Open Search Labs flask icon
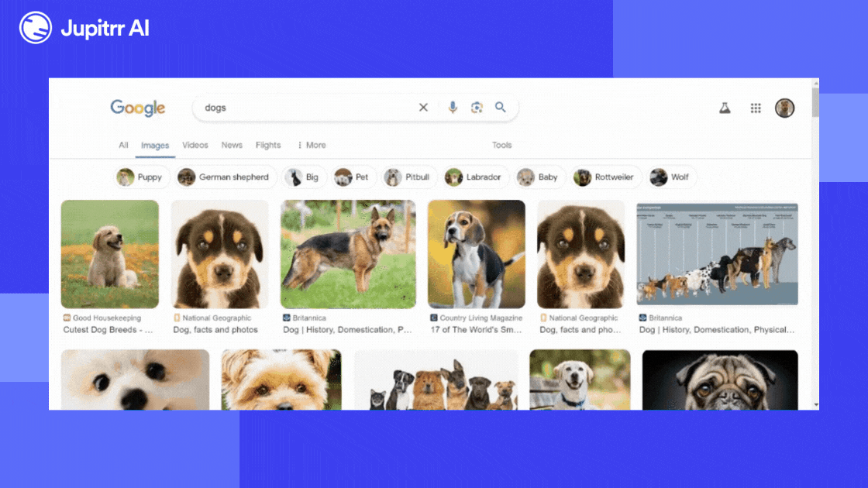The height and width of the screenshot is (488, 868). pos(725,108)
